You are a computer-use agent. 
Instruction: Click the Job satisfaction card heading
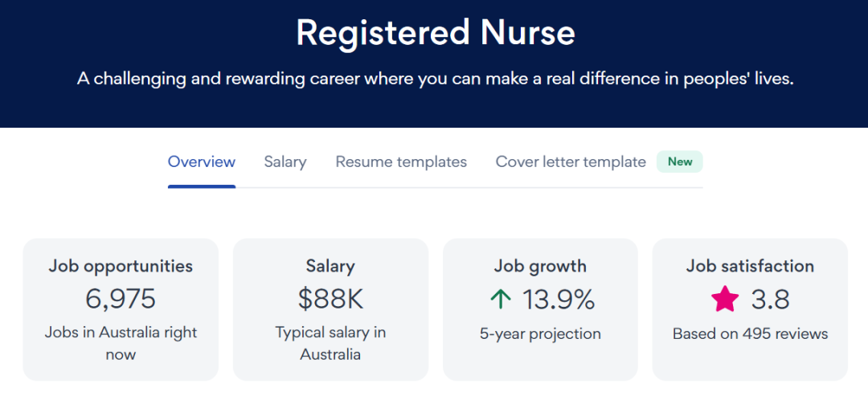[x=750, y=266]
